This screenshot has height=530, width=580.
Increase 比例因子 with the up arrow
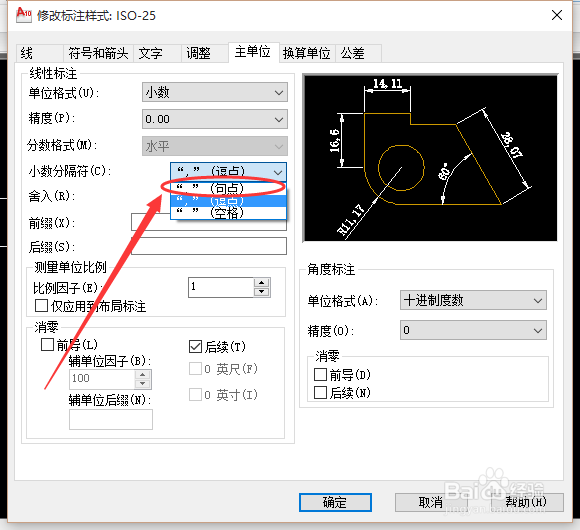click(262, 283)
